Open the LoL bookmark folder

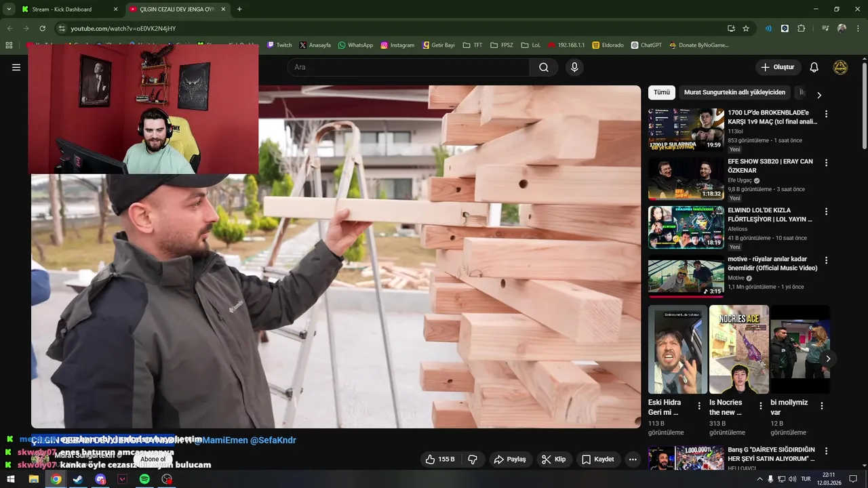(x=531, y=45)
